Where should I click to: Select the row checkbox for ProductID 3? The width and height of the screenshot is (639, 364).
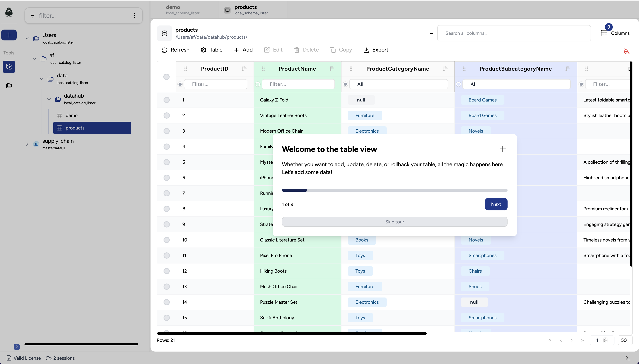166,131
